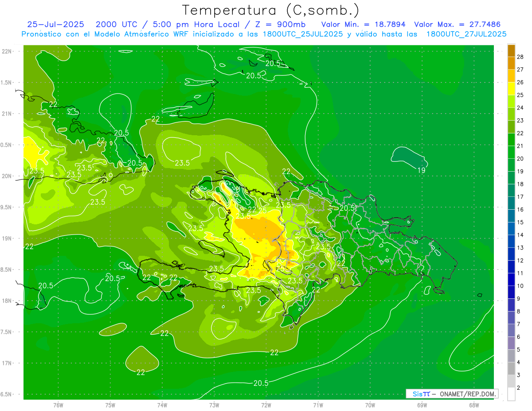Click the 76W longitude axis label

(58, 405)
